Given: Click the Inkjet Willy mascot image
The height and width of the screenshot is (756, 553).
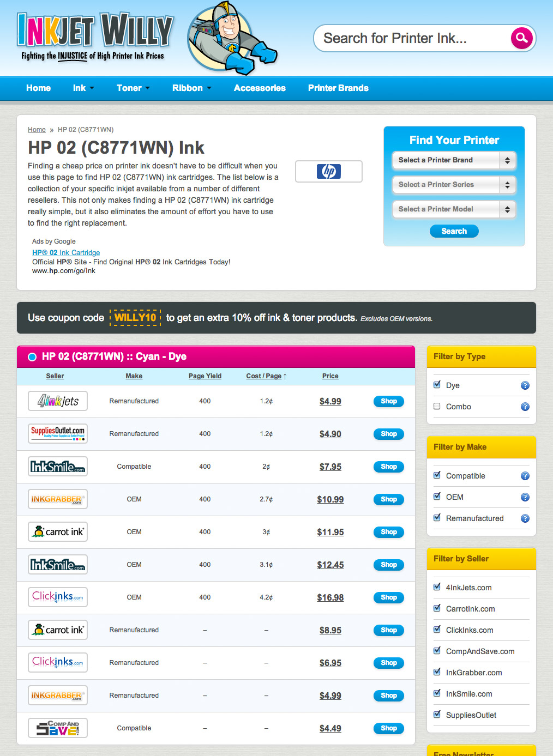Looking at the screenshot, I should (232, 38).
